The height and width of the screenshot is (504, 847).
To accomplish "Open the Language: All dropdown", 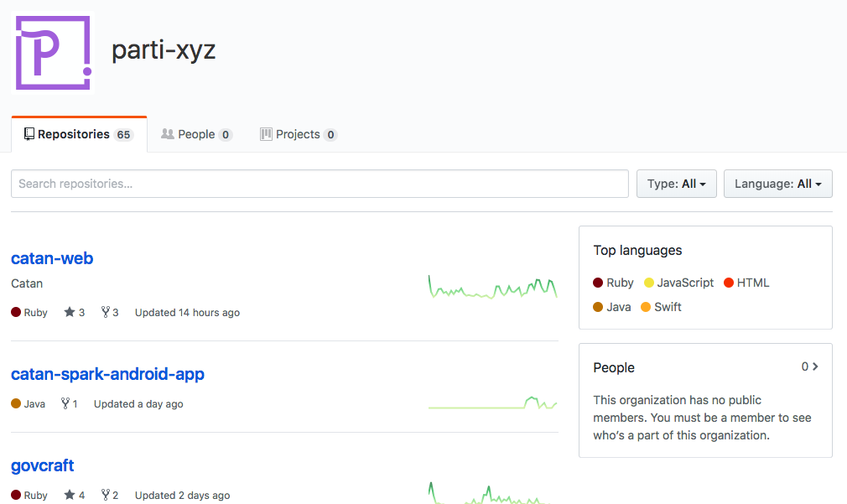I will pyautogui.click(x=777, y=184).
